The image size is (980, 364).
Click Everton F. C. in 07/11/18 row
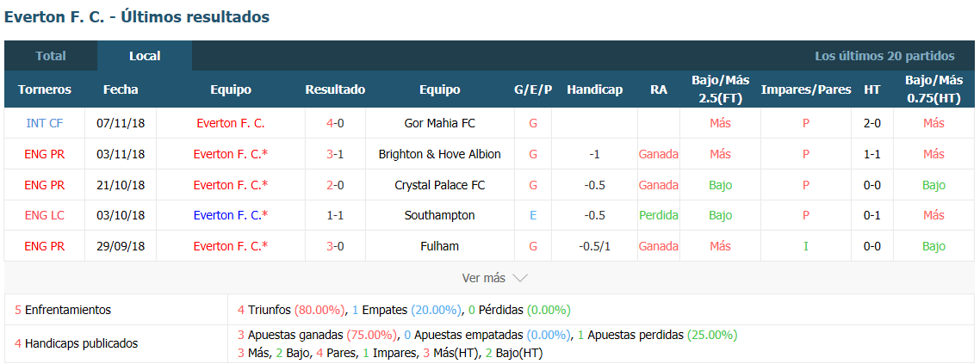pyautogui.click(x=231, y=124)
